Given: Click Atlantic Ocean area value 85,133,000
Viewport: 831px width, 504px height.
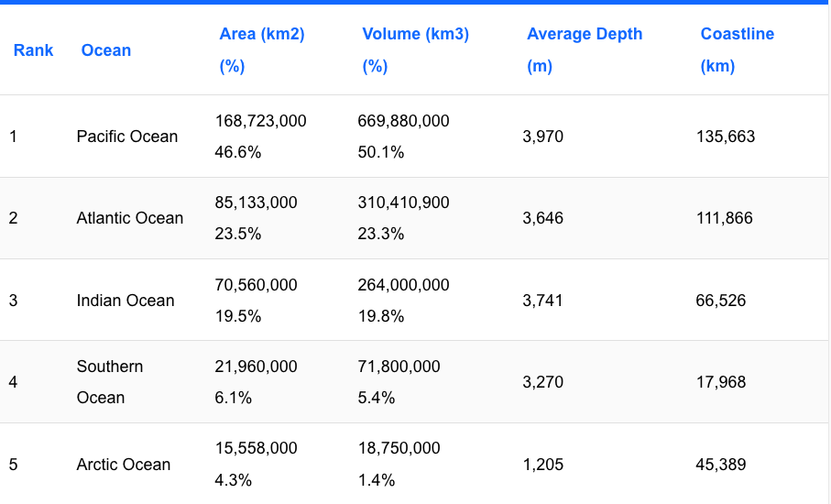Looking at the screenshot, I should pos(257,203).
